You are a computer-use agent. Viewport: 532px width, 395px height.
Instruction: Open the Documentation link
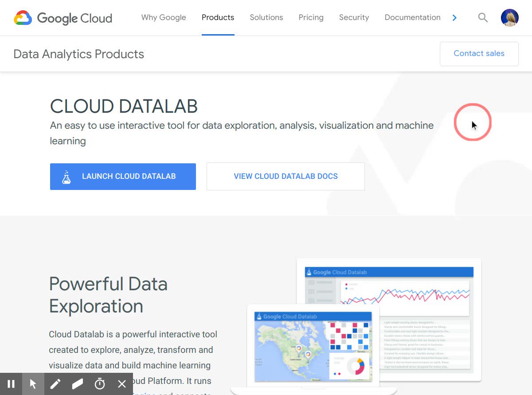412,18
